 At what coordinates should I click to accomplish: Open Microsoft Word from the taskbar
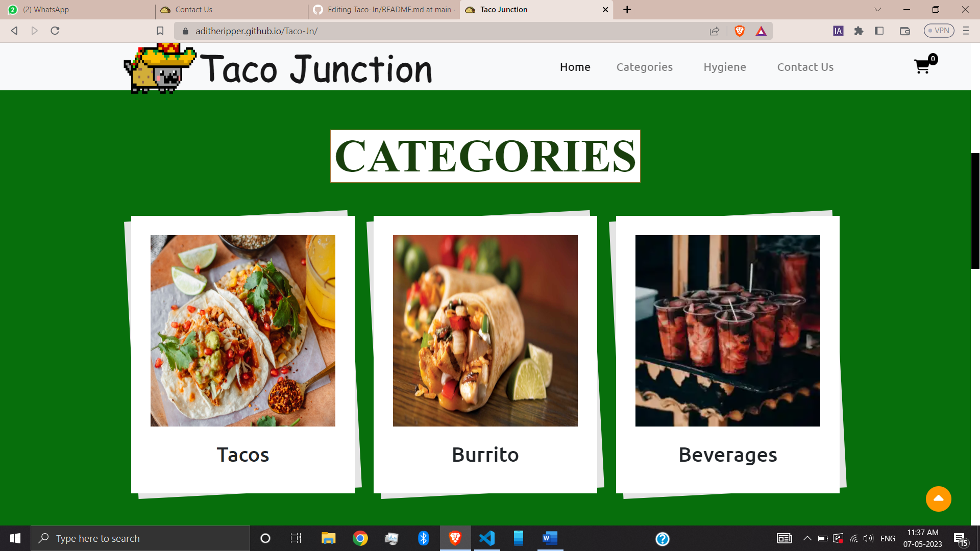549,538
